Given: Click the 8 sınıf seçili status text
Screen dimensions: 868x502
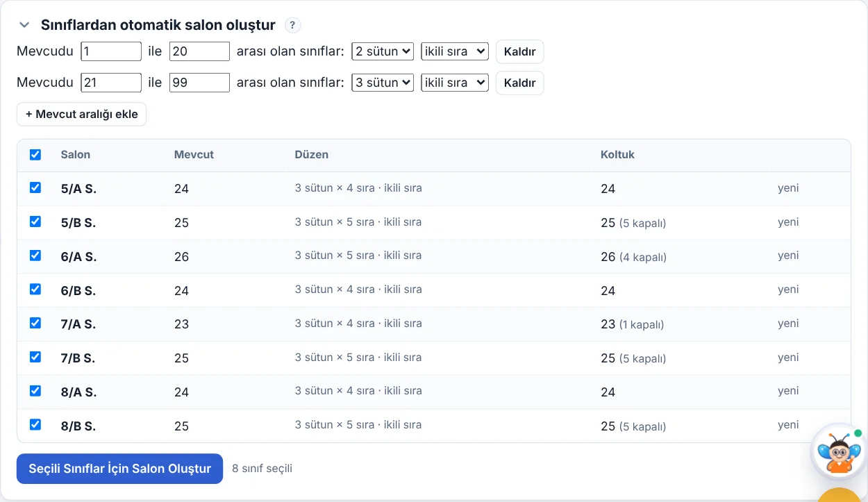Looking at the screenshot, I should tap(262, 469).
